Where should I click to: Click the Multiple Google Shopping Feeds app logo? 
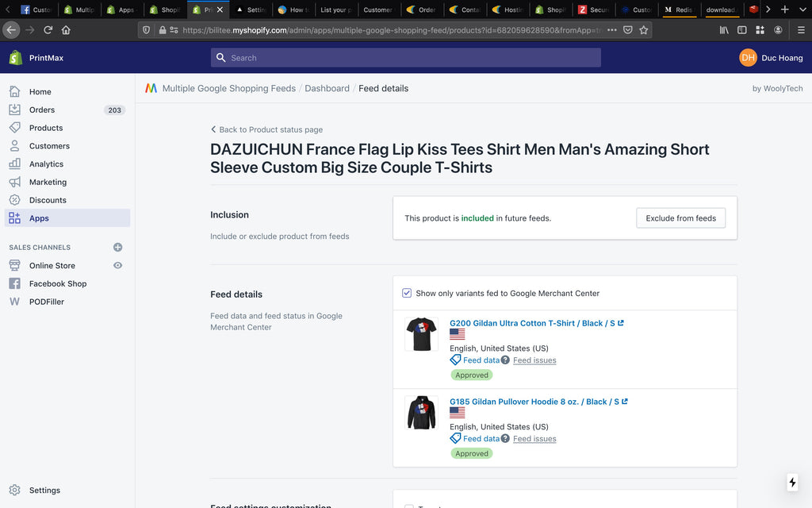click(x=151, y=88)
